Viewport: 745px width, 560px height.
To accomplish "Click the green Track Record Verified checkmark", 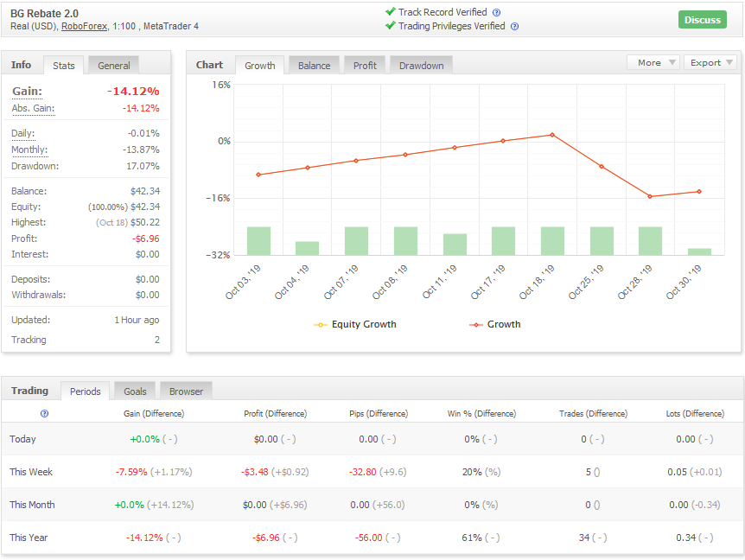I will coord(391,11).
